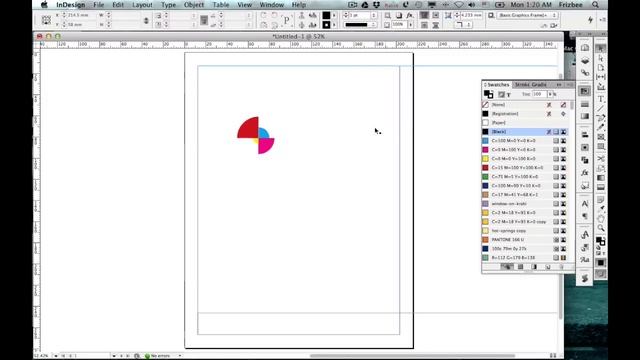The width and height of the screenshot is (640, 360).
Task: Click the Spotlight search magnifier in menu bar
Action: (595, 5)
